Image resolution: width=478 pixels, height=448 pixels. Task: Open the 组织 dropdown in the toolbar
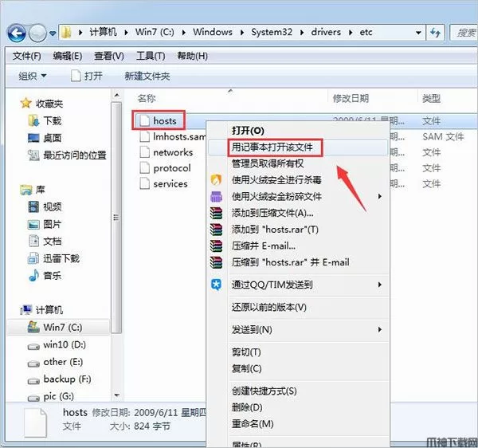(33, 76)
